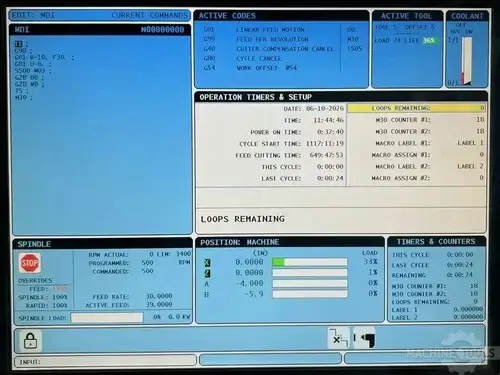The height and width of the screenshot is (375, 500).
Task: Click the ACTIVE FEED 39.0000 value
Action: click(159, 305)
